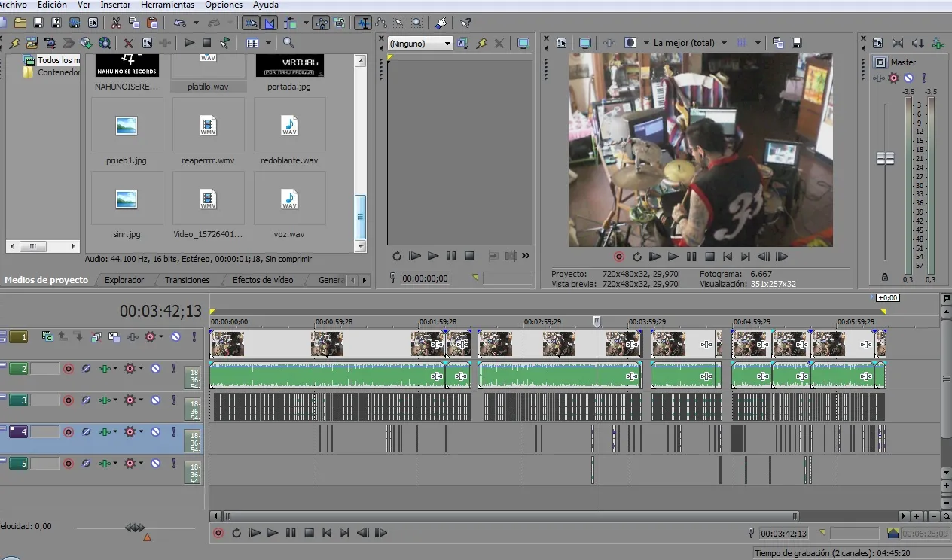The height and width of the screenshot is (560, 952).
Task: Select the cut scissors icon in toolbar
Action: click(x=116, y=23)
